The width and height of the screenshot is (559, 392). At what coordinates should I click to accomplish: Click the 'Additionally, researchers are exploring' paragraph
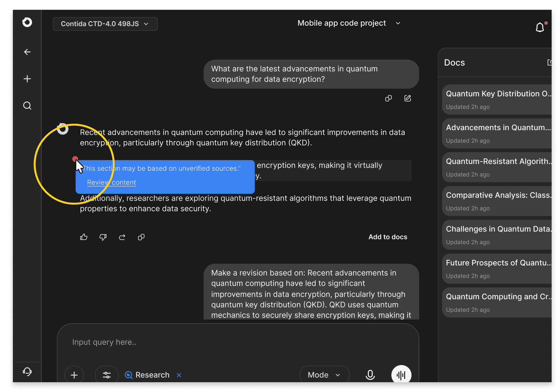[245, 203]
